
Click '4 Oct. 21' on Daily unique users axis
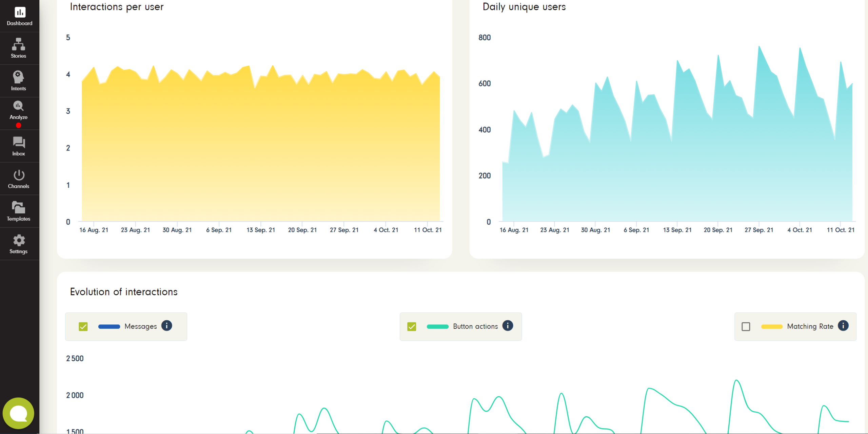800,230
